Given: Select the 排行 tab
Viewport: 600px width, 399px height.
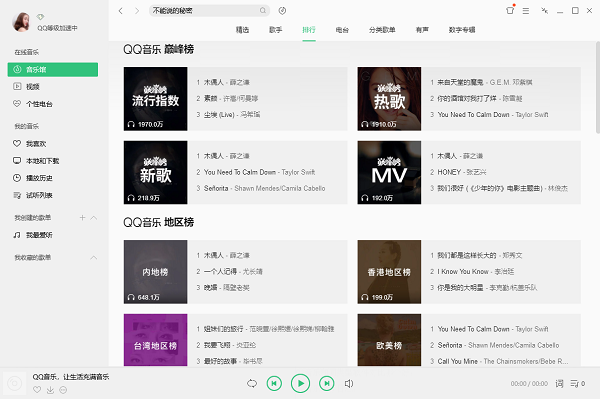Looking at the screenshot, I should tap(309, 30).
